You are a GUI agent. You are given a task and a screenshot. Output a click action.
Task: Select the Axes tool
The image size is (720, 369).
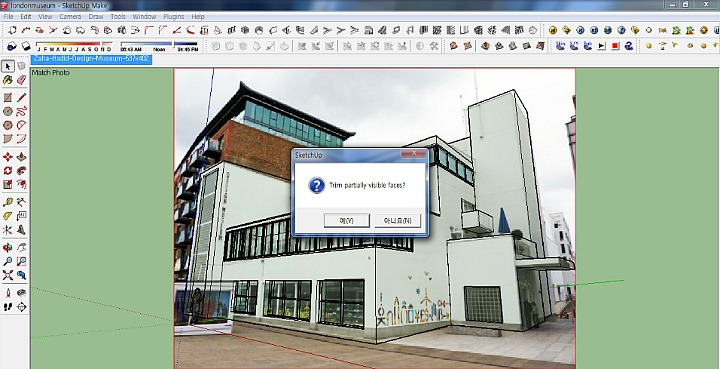(8, 229)
